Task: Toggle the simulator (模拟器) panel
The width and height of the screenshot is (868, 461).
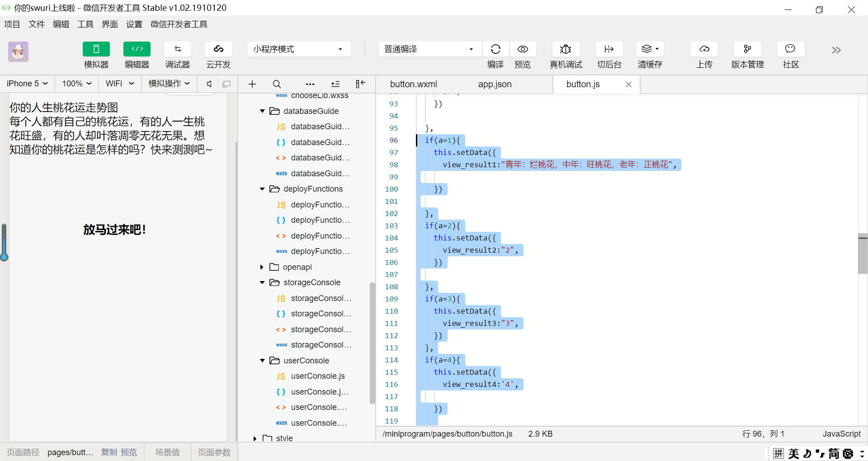Action: 96,49
